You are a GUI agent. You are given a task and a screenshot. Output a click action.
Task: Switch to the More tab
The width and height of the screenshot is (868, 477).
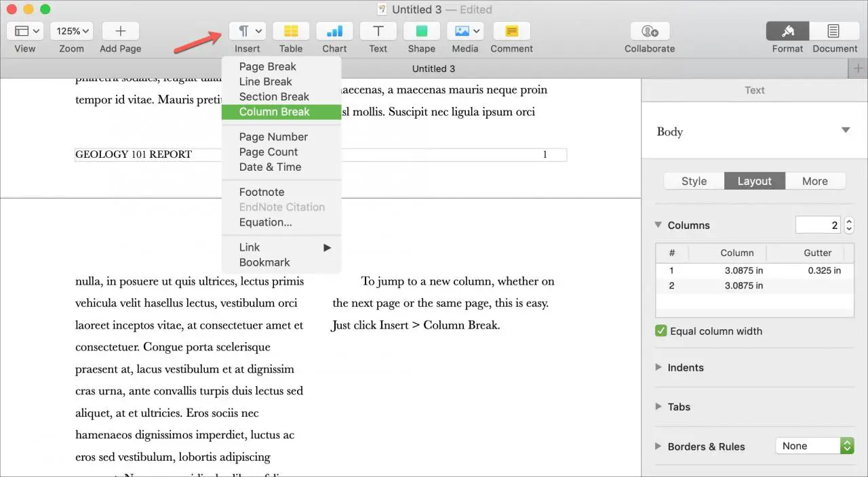click(x=814, y=181)
